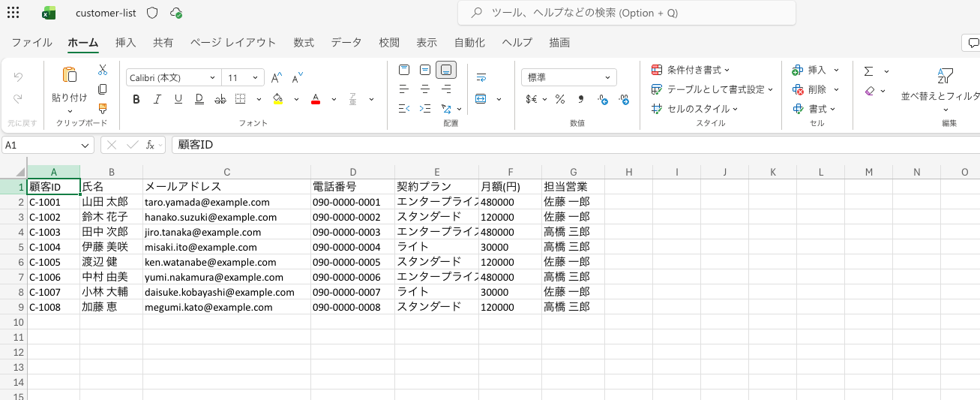Apply the yellow fill color
The height and width of the screenshot is (400, 980).
[x=278, y=99]
